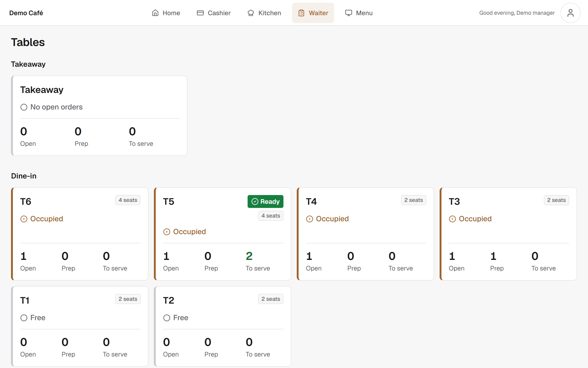Open table T1 card title
The image size is (588, 368).
tap(25, 300)
